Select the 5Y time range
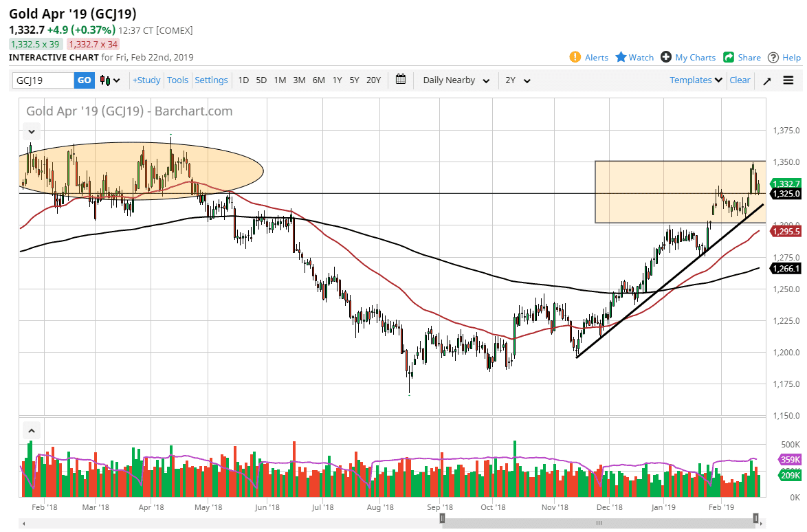Image resolution: width=807 pixels, height=532 pixels. tap(354, 80)
